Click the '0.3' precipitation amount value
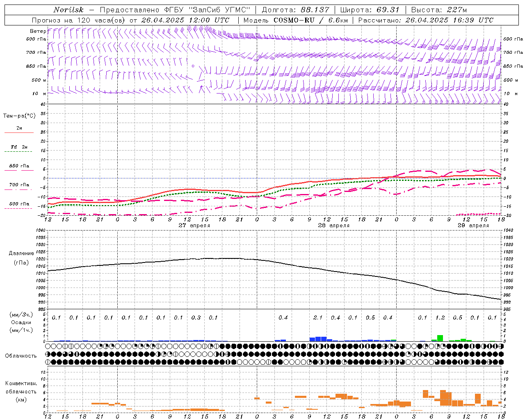 coord(196,317)
